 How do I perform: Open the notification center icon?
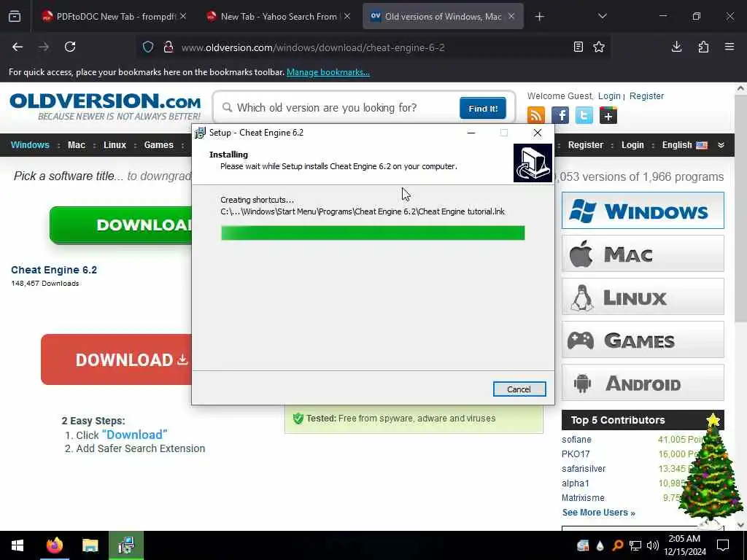723,545
